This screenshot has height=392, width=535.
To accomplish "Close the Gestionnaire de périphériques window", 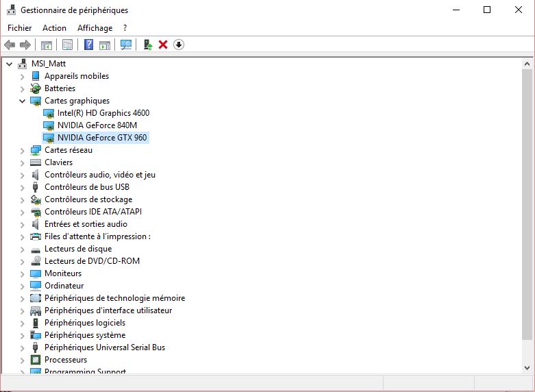I will click(x=519, y=10).
